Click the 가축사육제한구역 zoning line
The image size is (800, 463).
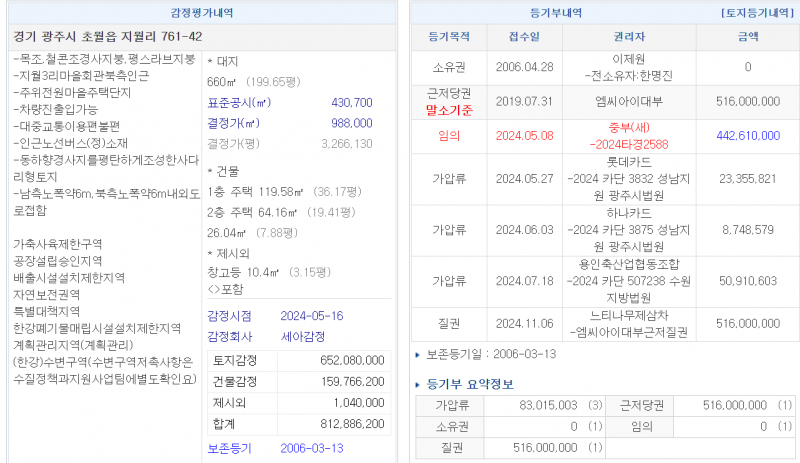coord(58,244)
